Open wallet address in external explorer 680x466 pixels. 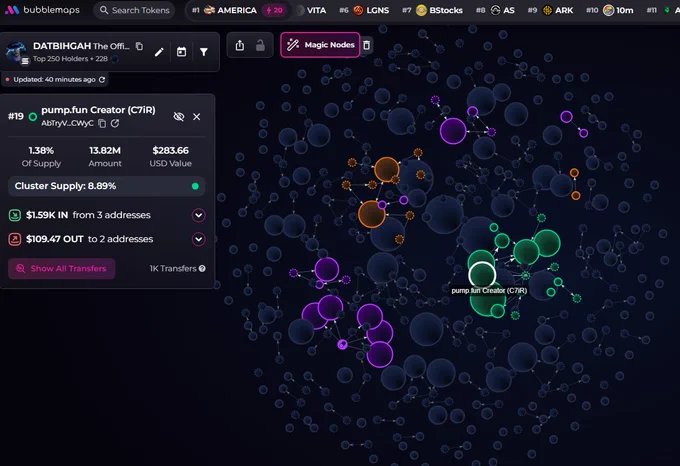coord(115,124)
